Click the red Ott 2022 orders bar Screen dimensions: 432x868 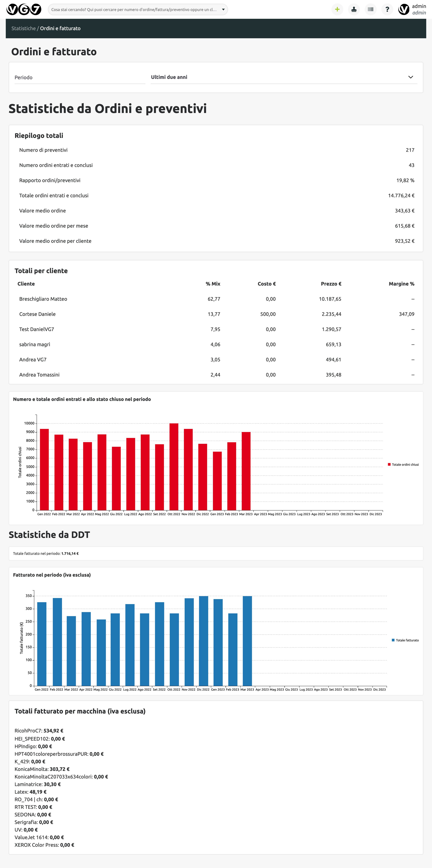click(x=174, y=466)
